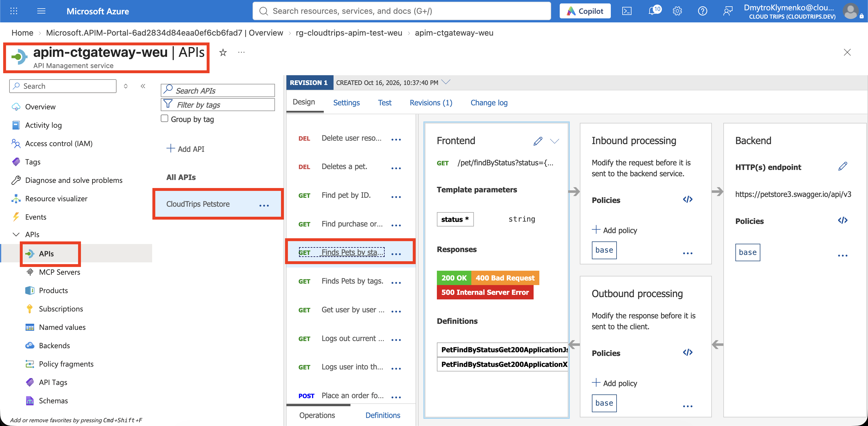Open the Change log tab

point(489,103)
